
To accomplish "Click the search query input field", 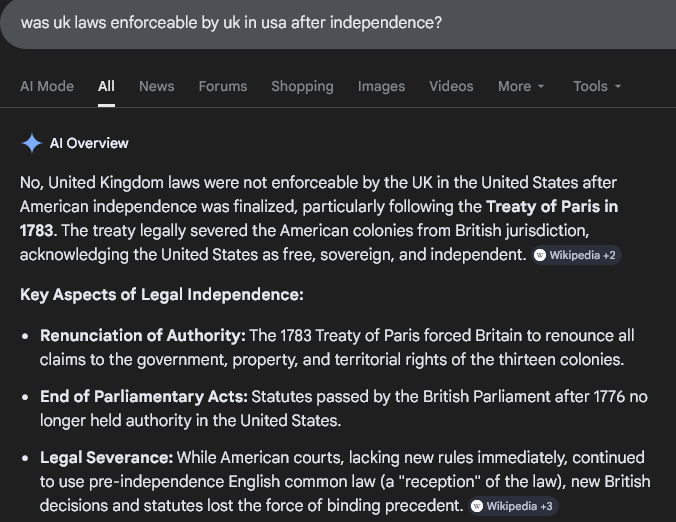I will (338, 23).
